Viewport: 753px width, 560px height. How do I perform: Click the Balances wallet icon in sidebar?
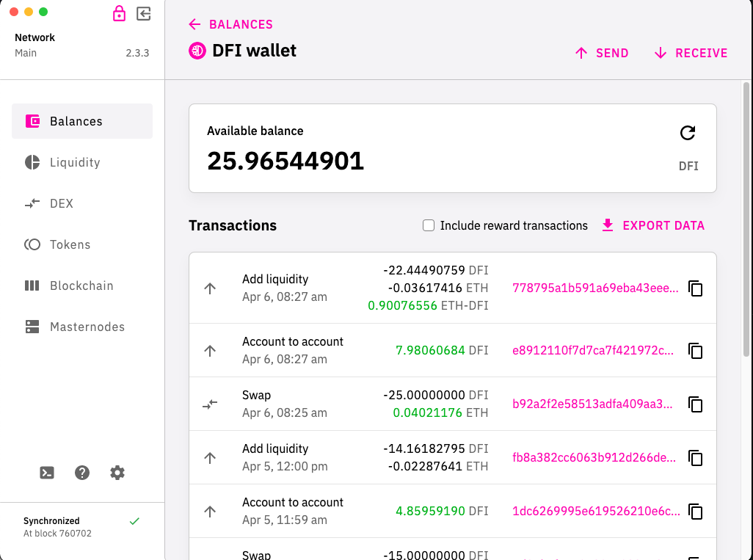(x=32, y=121)
